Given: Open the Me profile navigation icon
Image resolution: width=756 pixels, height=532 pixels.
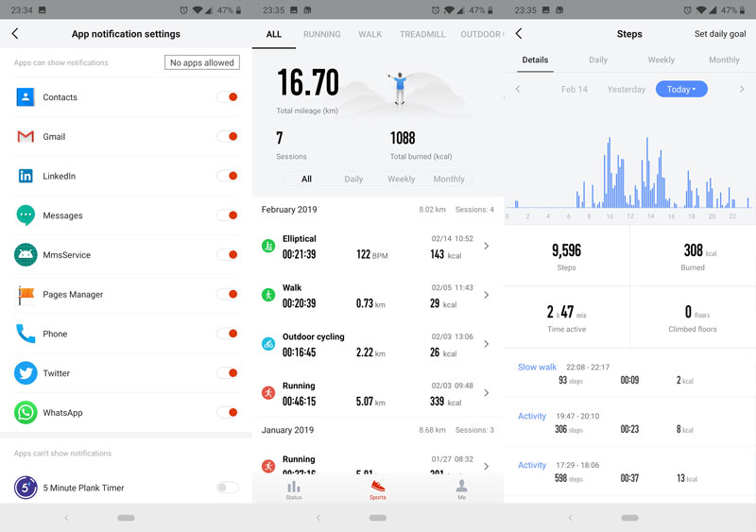Looking at the screenshot, I should (461, 490).
